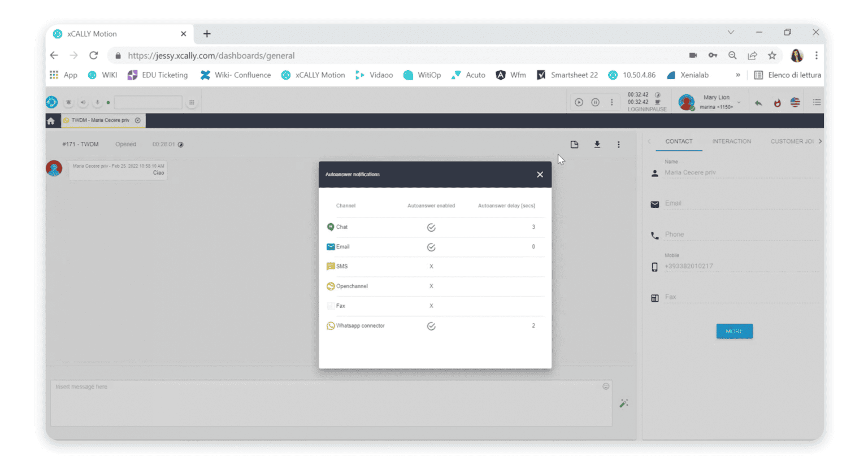Click the interaction note document icon
The image size is (868, 465).
pyautogui.click(x=574, y=145)
